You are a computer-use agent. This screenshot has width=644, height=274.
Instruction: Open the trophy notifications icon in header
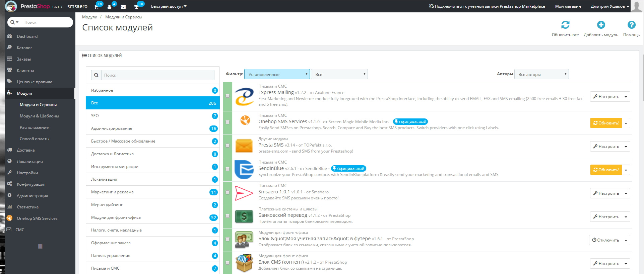tap(136, 7)
